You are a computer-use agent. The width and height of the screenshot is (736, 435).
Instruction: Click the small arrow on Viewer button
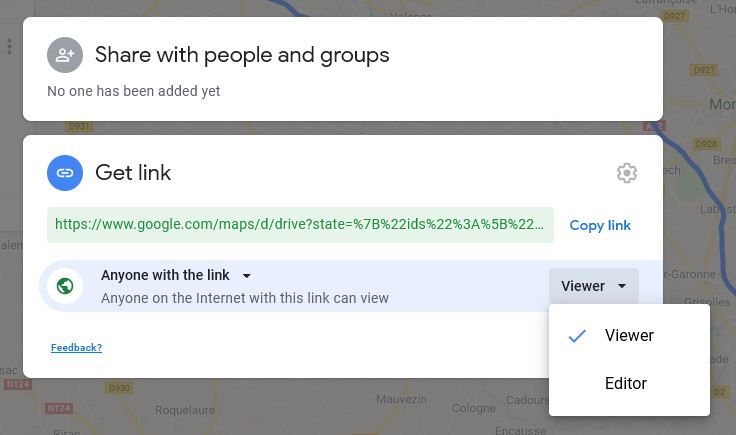point(622,286)
